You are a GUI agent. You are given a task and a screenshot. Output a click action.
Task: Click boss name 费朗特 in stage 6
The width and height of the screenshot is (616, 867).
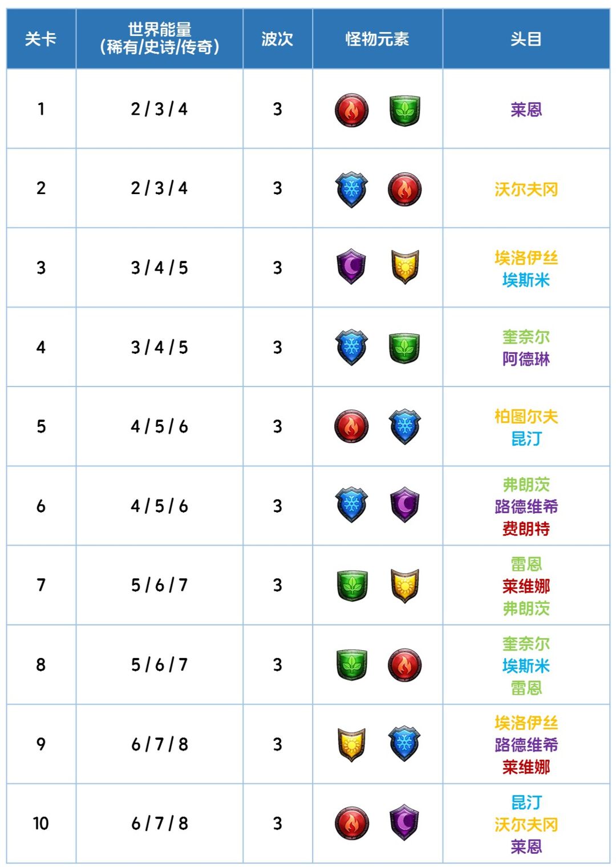tap(526, 529)
